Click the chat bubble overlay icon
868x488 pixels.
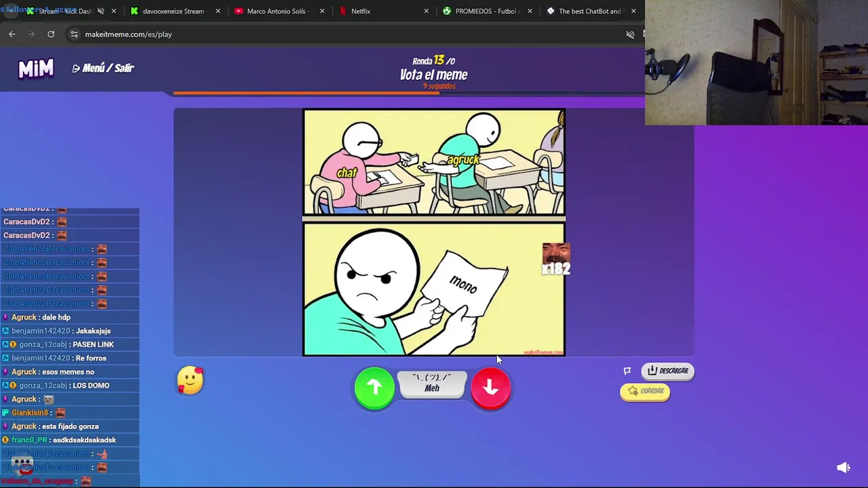point(23,463)
